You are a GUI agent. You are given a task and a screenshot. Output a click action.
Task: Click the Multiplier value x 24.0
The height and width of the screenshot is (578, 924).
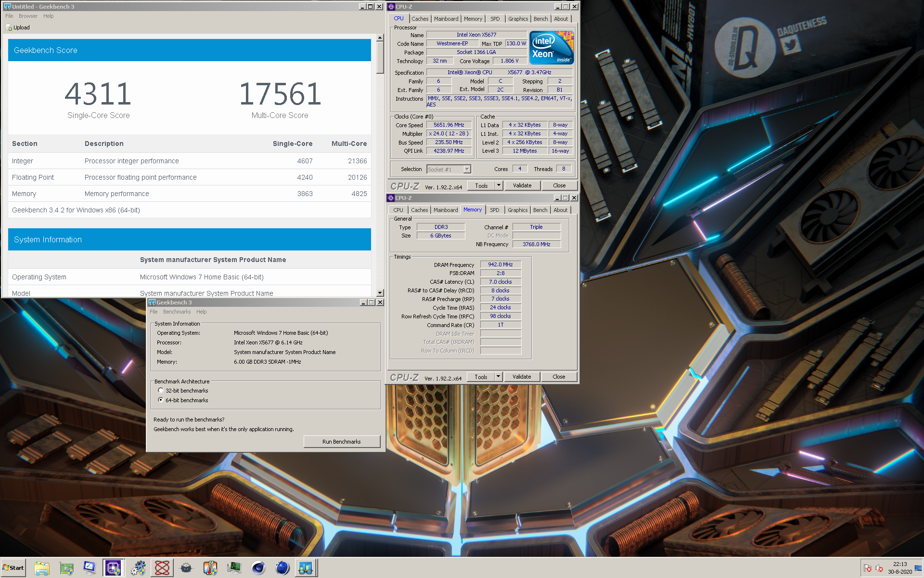[449, 134]
